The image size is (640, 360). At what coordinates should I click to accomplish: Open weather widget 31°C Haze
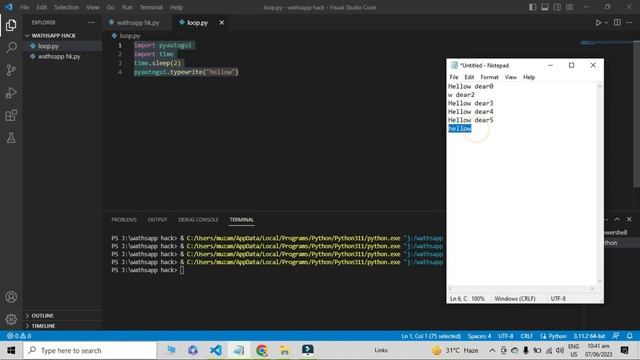(x=455, y=350)
